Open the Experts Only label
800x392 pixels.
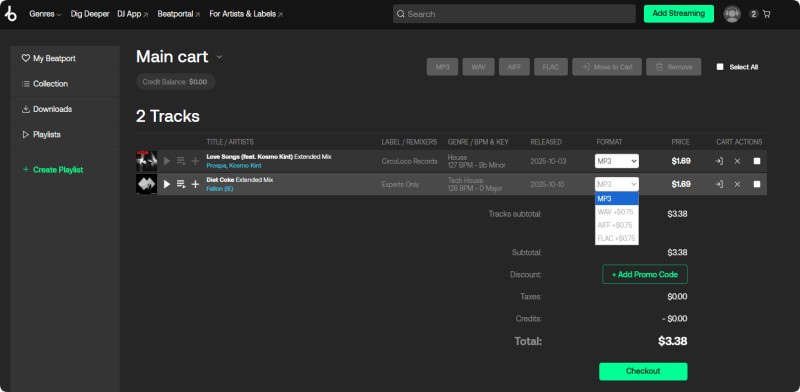click(401, 184)
